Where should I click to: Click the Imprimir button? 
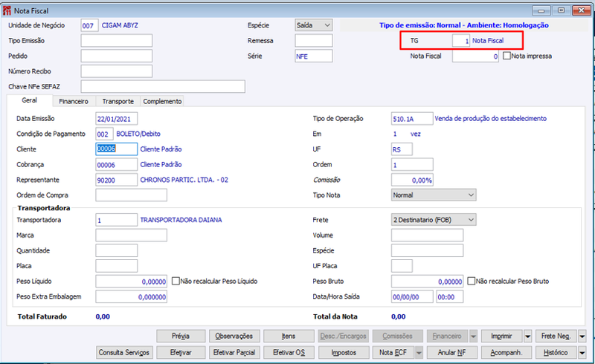[501, 336]
